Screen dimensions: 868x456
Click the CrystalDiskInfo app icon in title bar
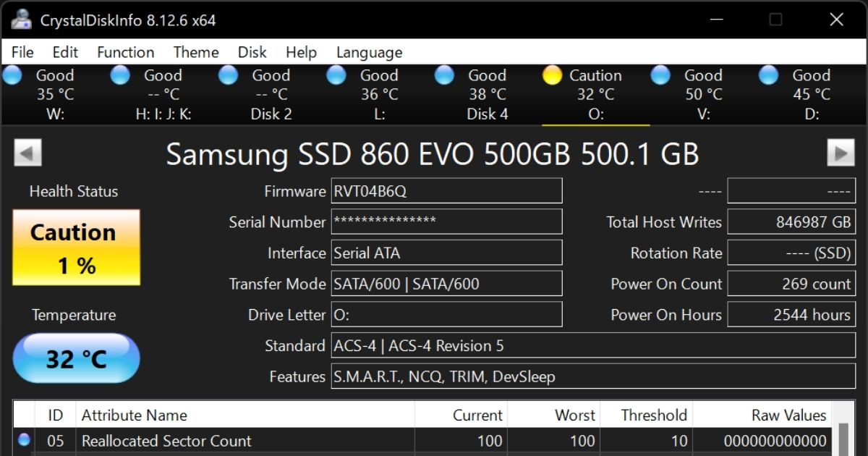(21, 20)
